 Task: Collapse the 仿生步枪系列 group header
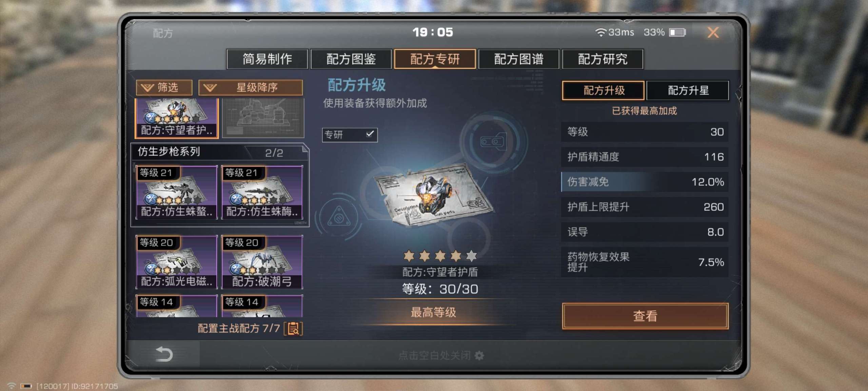(x=220, y=152)
